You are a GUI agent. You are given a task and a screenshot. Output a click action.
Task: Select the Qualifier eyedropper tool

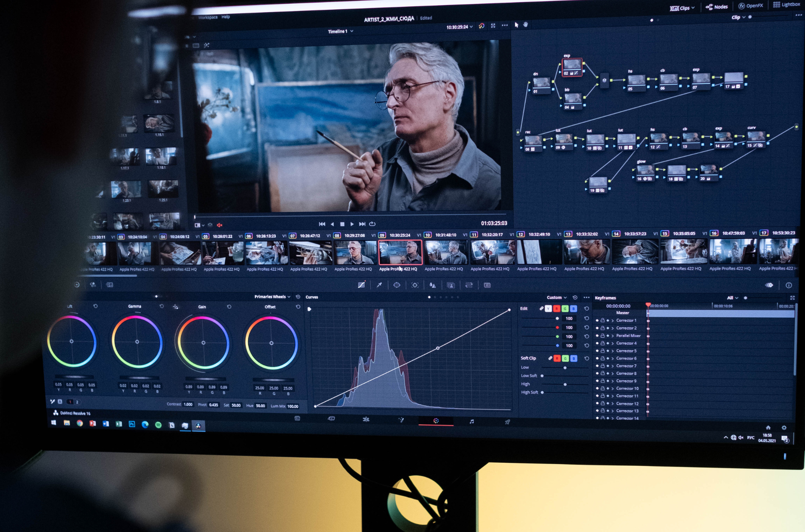pyautogui.click(x=379, y=285)
